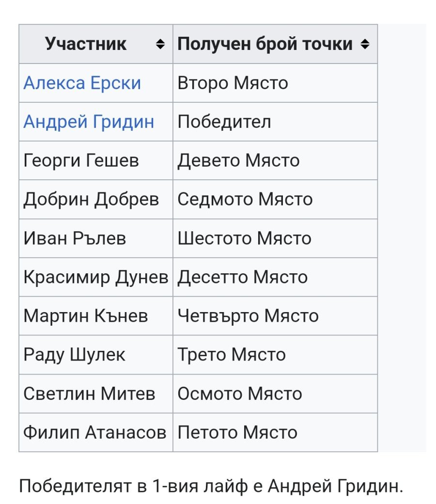Screen dimensions: 436x504
Task: Select the Георги Гешев cell
Action: (81, 160)
